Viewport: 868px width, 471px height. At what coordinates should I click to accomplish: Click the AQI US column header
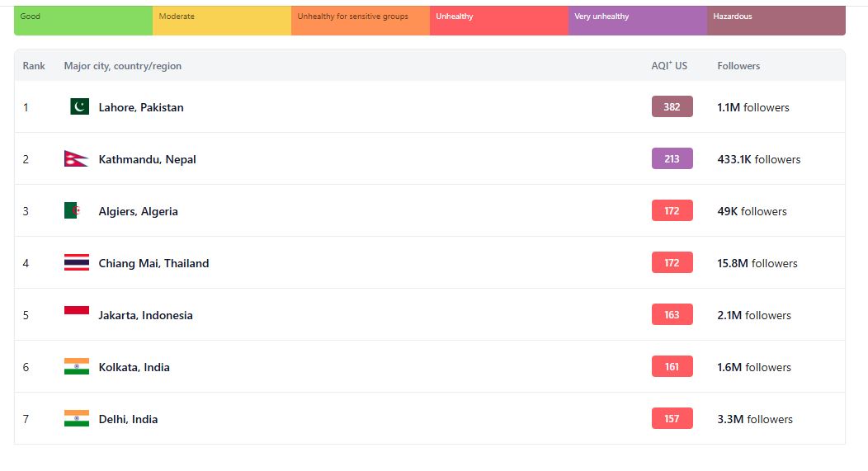pos(668,66)
